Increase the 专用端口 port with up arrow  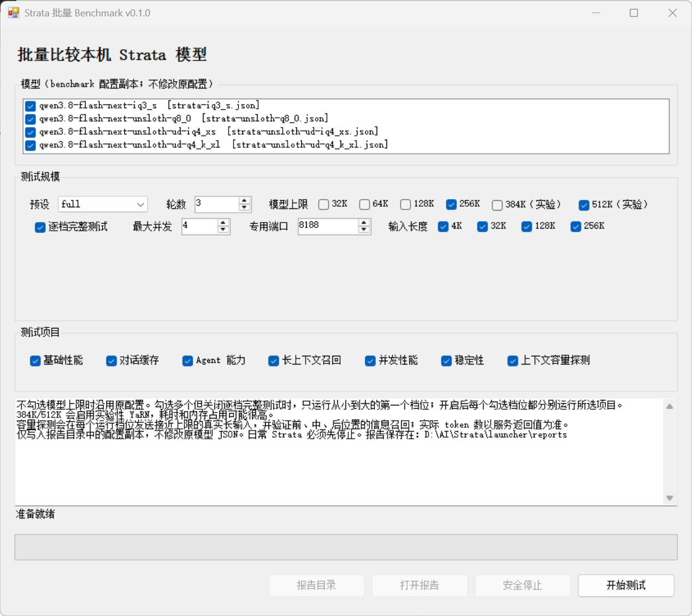pos(364,223)
